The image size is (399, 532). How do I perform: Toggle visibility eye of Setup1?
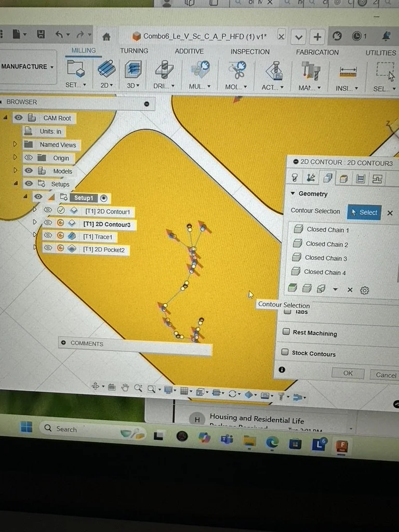(x=38, y=196)
